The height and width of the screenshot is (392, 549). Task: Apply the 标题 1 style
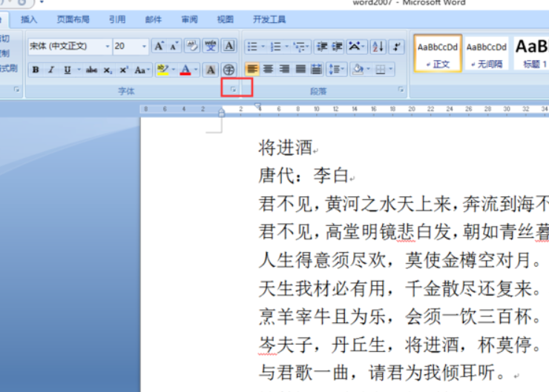(531, 53)
